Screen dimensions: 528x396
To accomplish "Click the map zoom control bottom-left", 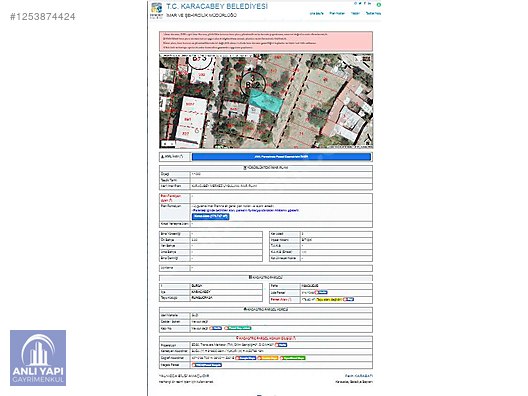I will click(x=167, y=144).
